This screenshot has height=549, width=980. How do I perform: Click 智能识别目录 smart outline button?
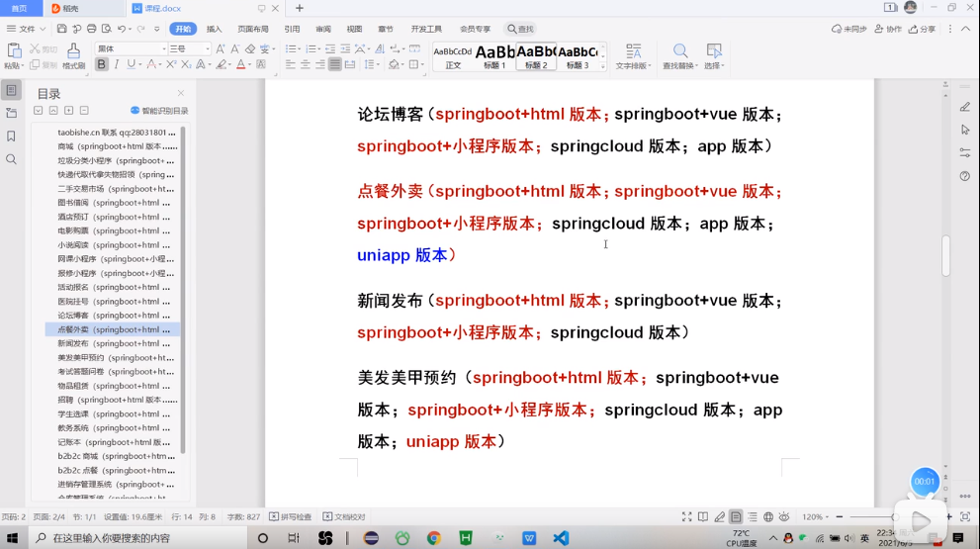(x=159, y=111)
